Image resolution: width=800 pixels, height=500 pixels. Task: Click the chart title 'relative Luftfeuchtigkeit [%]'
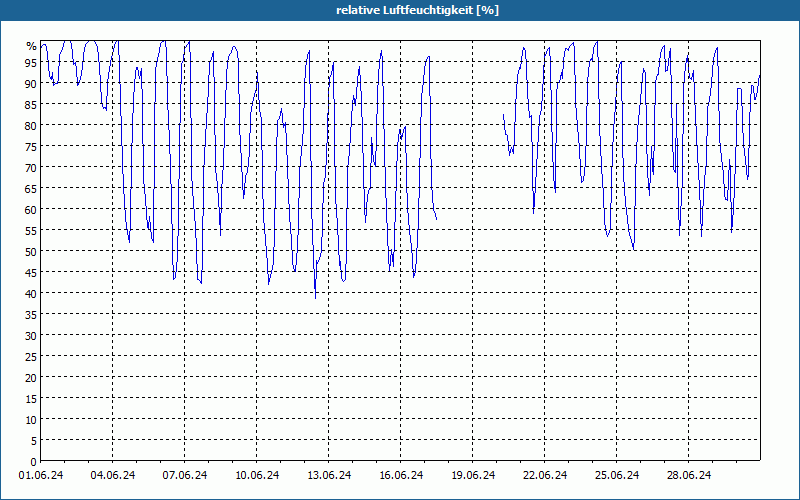click(417, 10)
